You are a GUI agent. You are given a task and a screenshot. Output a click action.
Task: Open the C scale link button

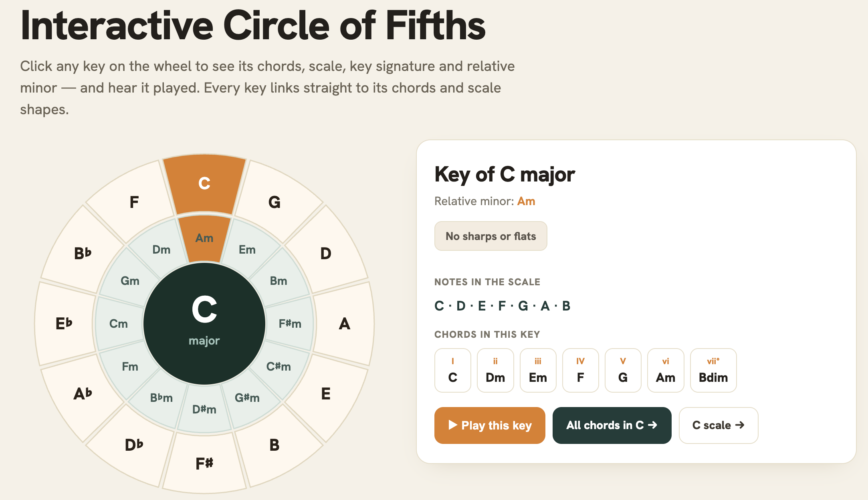click(x=719, y=425)
